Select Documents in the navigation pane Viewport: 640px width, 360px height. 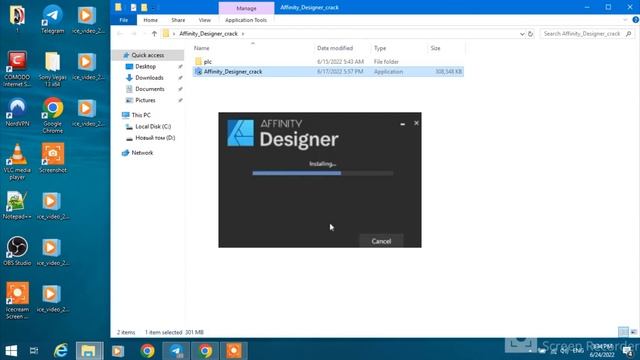coord(149,89)
